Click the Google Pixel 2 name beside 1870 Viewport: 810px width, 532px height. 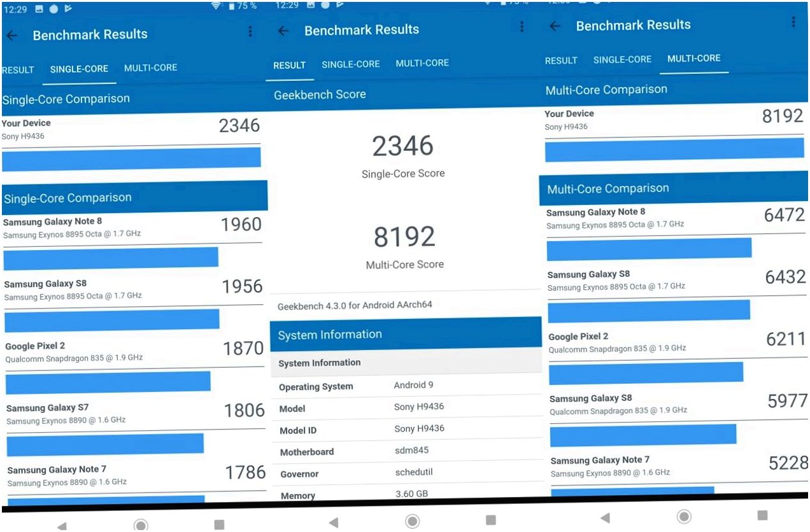point(35,346)
